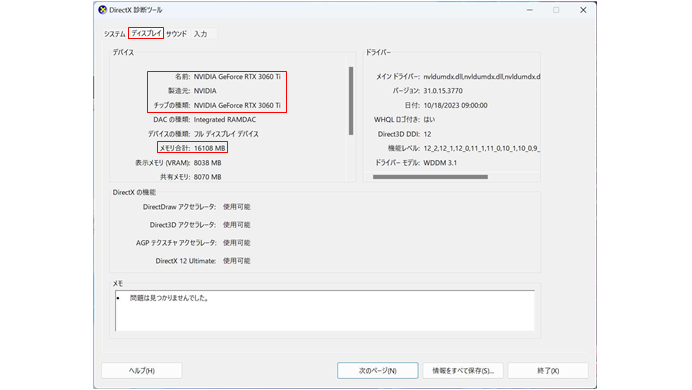
Task: Click the device panel vertical scrollbar thumb
Action: [x=351, y=101]
